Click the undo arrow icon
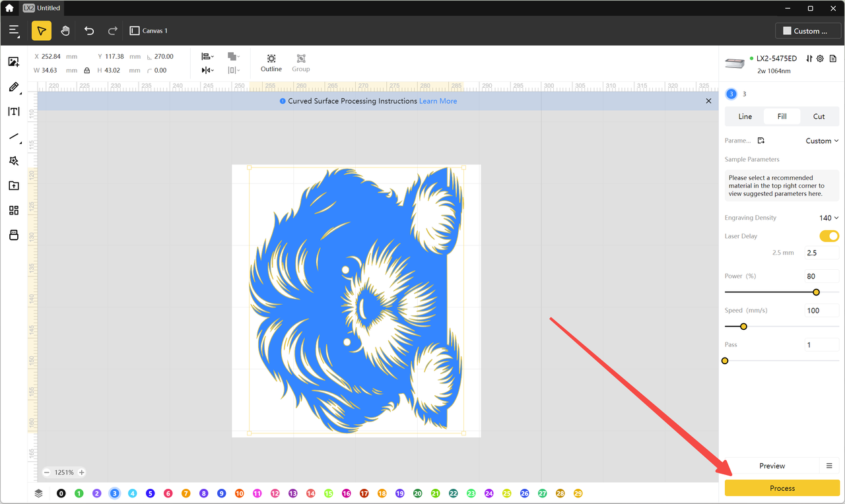 (x=89, y=31)
